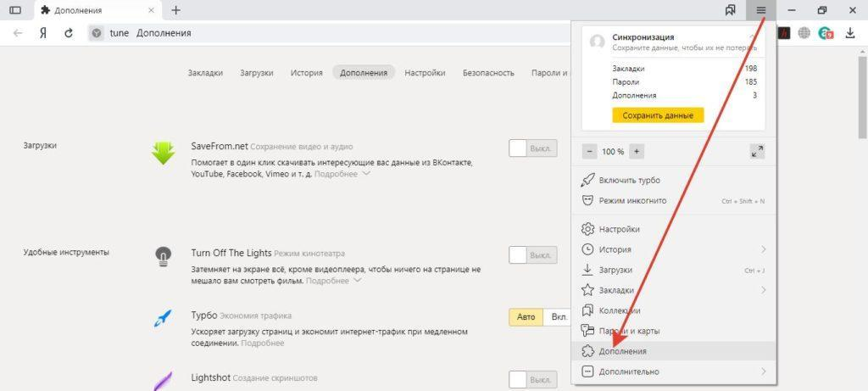Close the Дополнения tab
868x391 pixels.
click(151, 10)
